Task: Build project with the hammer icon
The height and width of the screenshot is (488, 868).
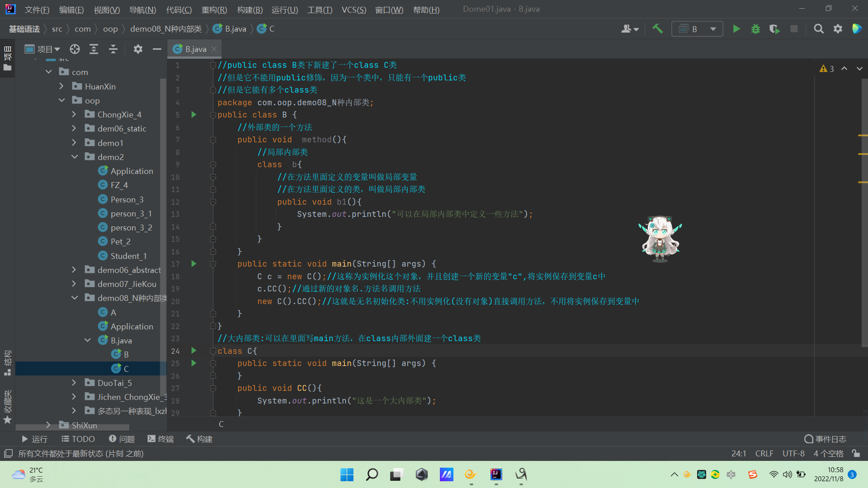Action: click(x=658, y=29)
